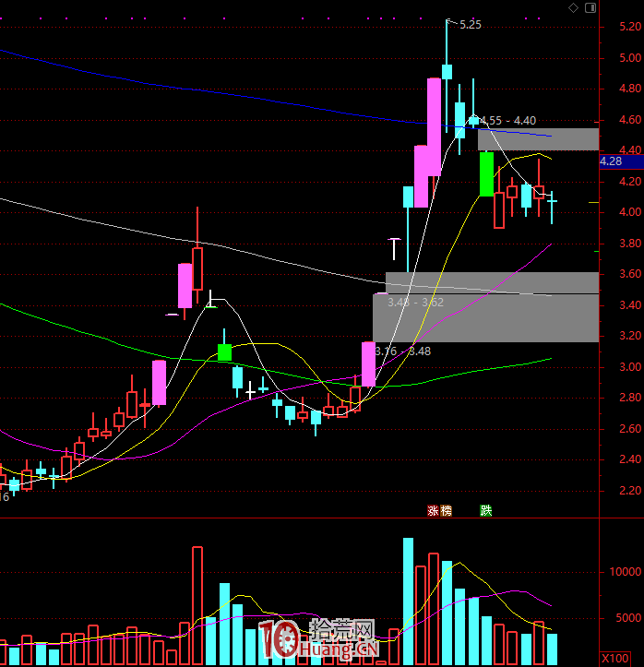
Task: Select the tallest cyan volume bar
Action: [x=408, y=601]
